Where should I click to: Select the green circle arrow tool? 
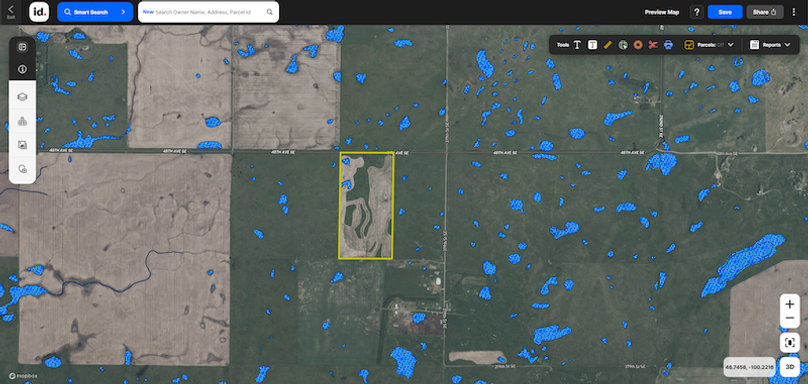(623, 45)
